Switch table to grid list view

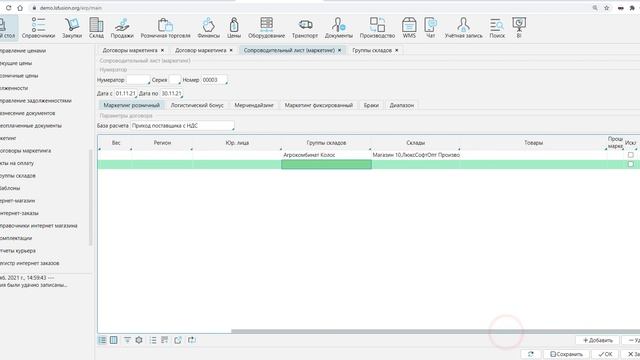[x=102, y=340]
